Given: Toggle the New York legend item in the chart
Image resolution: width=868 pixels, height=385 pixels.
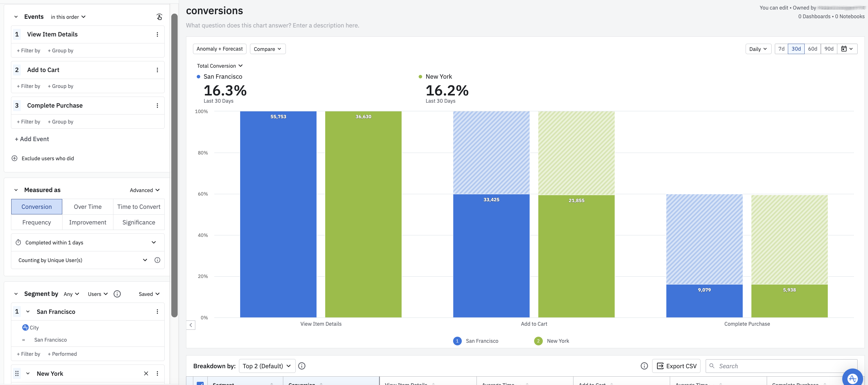Looking at the screenshot, I should click(x=551, y=341).
